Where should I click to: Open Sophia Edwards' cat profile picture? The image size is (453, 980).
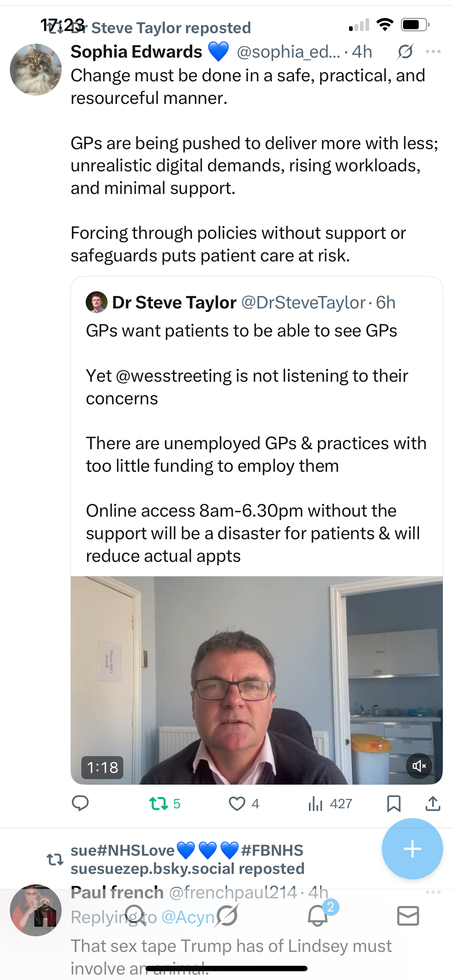36,70
